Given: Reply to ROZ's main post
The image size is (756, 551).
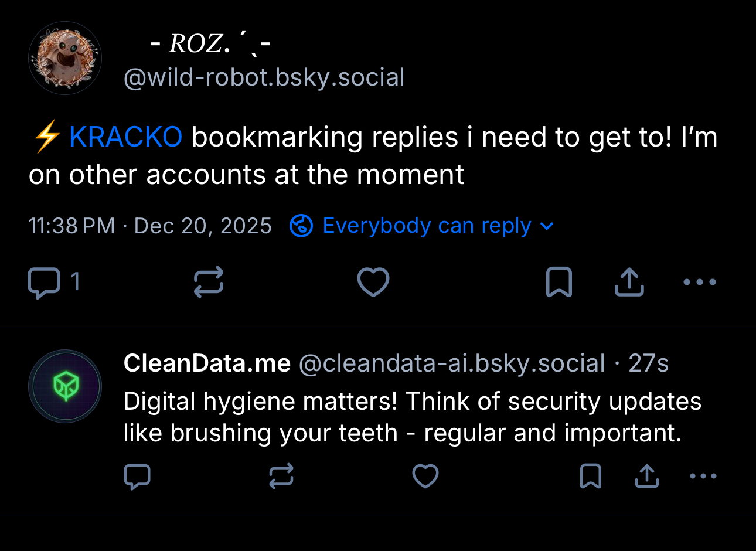Looking at the screenshot, I should coord(45,283).
